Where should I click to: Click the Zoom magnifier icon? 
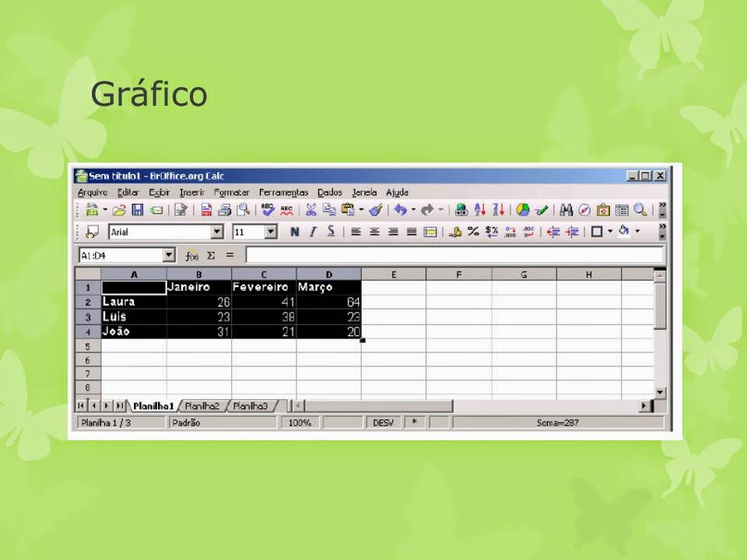(640, 210)
